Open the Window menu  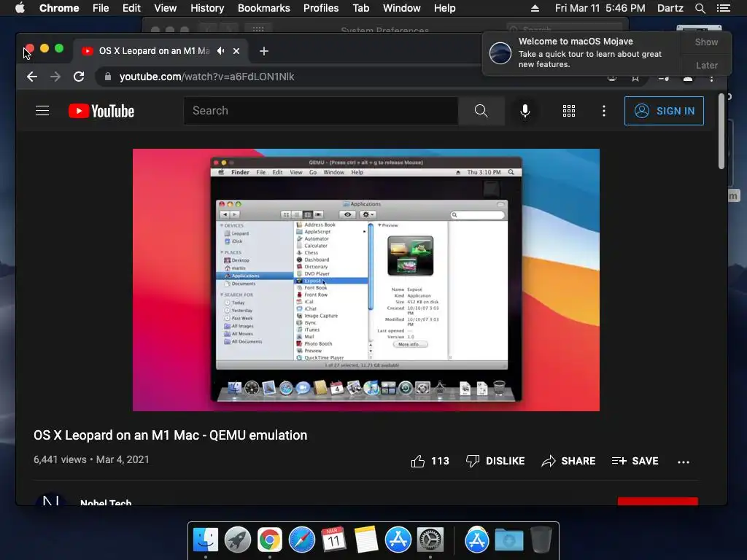[402, 8]
